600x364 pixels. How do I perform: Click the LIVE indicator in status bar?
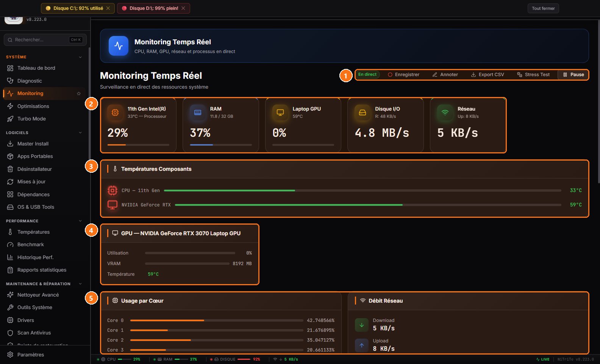543,359
